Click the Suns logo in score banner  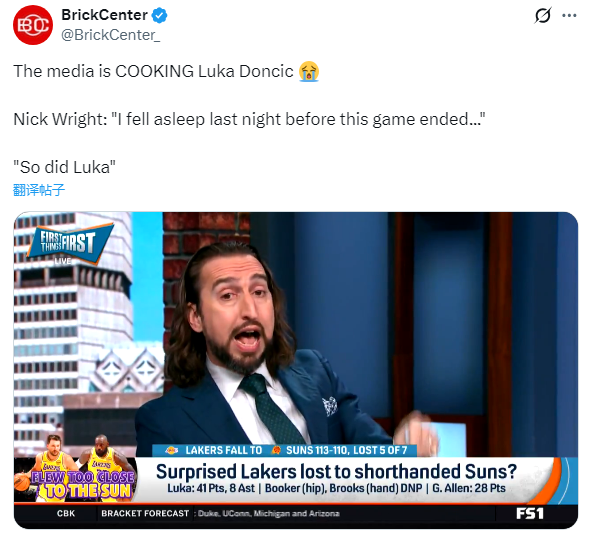277,450
